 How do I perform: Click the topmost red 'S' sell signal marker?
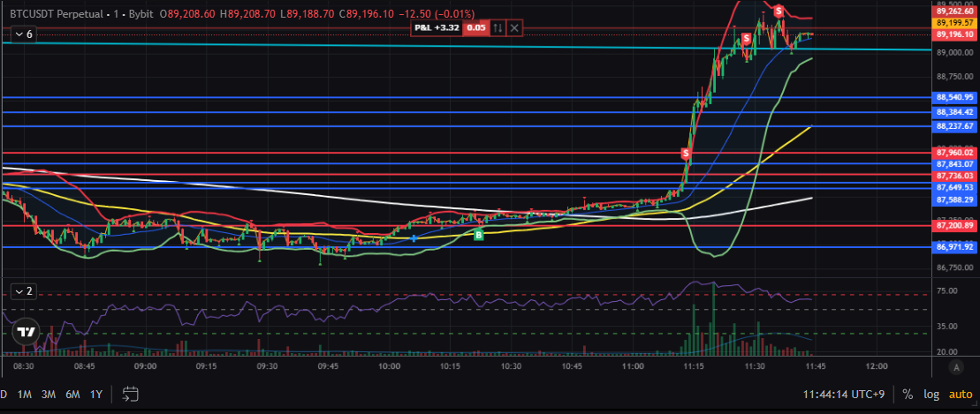click(x=779, y=11)
